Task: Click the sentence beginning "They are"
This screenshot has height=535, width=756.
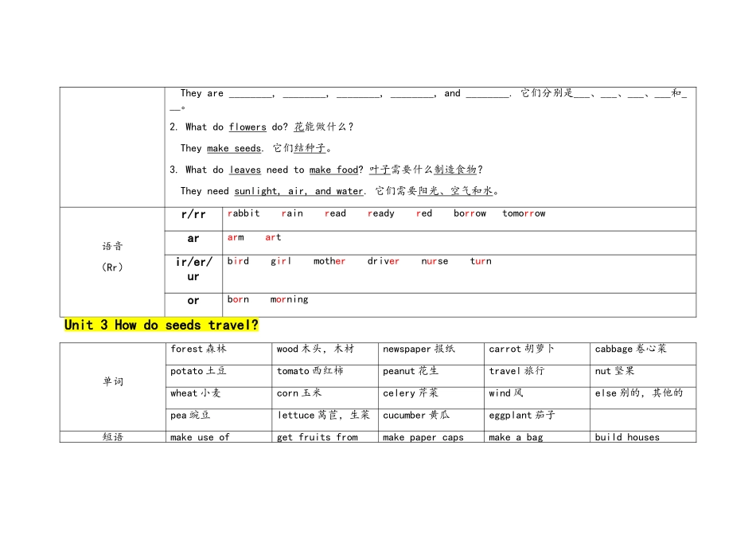Action: click(346, 94)
